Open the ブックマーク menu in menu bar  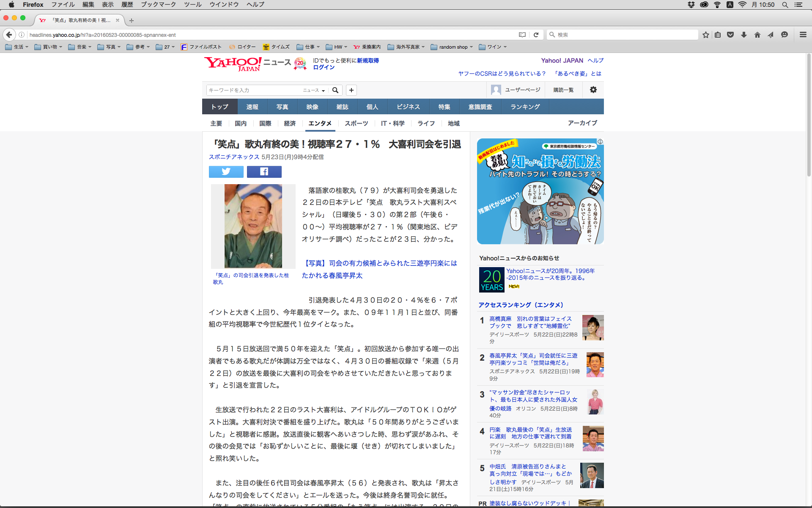click(158, 5)
